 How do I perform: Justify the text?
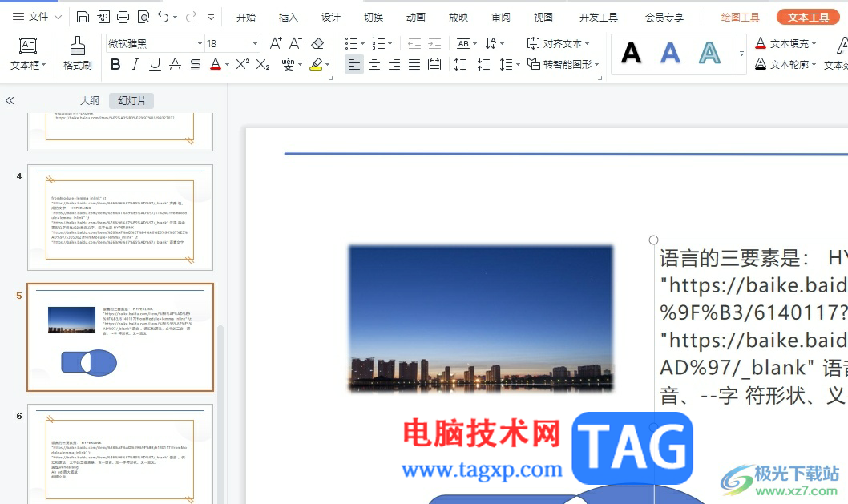click(414, 65)
